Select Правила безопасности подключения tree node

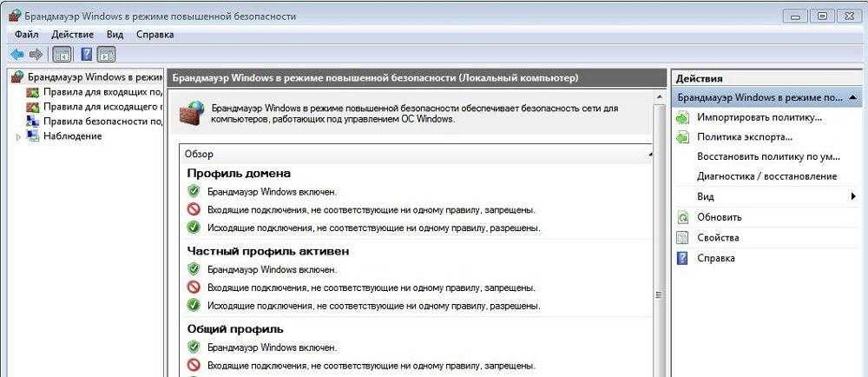[x=102, y=122]
